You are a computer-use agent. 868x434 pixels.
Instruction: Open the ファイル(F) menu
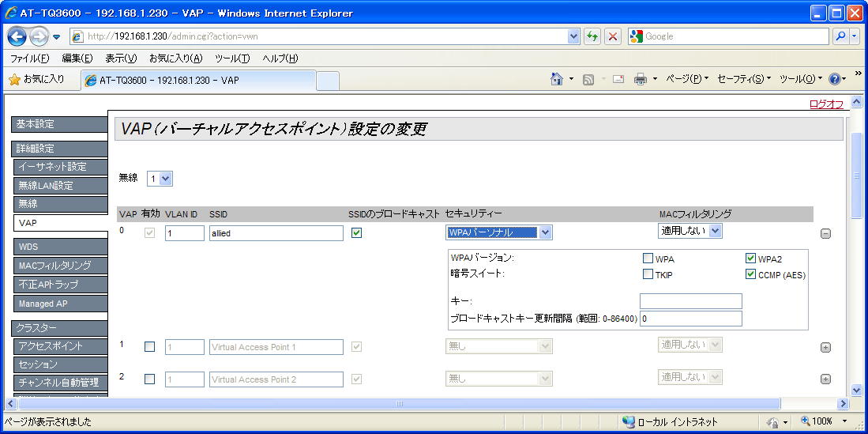[x=29, y=58]
